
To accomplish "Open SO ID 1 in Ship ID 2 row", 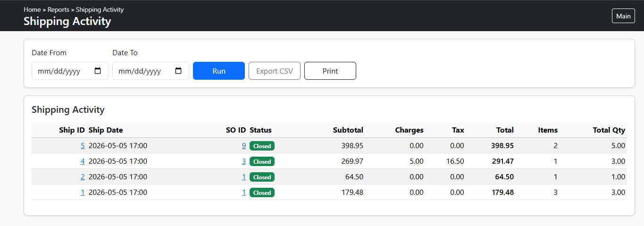I will pyautogui.click(x=244, y=176).
